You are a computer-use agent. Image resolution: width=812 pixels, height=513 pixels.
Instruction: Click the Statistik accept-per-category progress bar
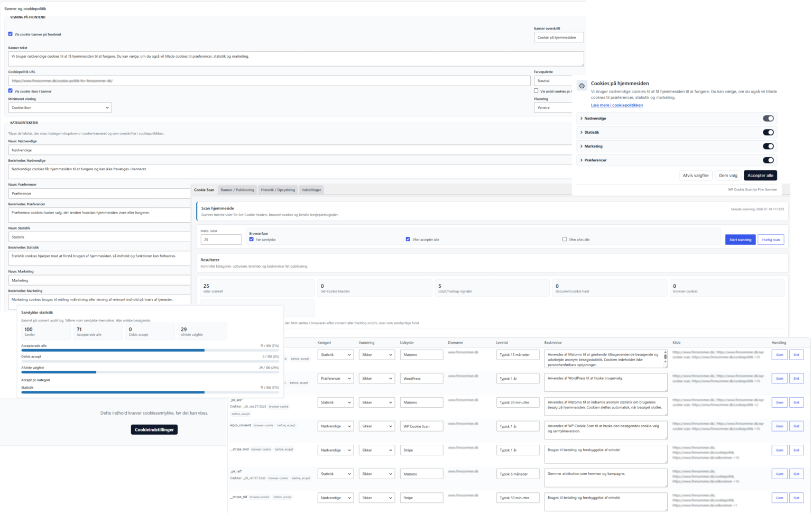click(150, 392)
